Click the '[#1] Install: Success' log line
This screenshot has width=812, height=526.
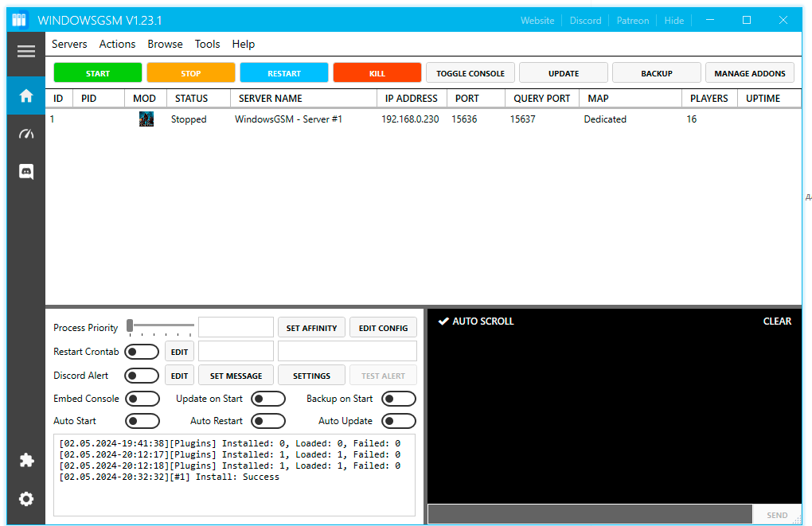pyautogui.click(x=169, y=477)
